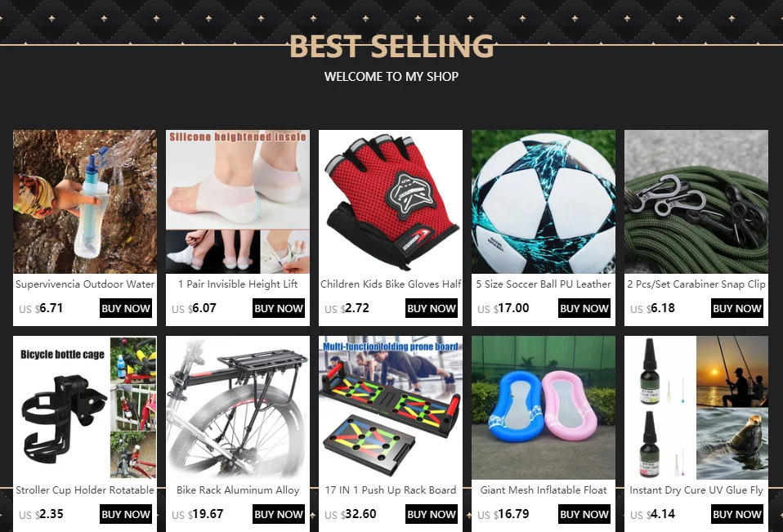
Task: Open the soccer ball product picture
Action: pyautogui.click(x=544, y=202)
